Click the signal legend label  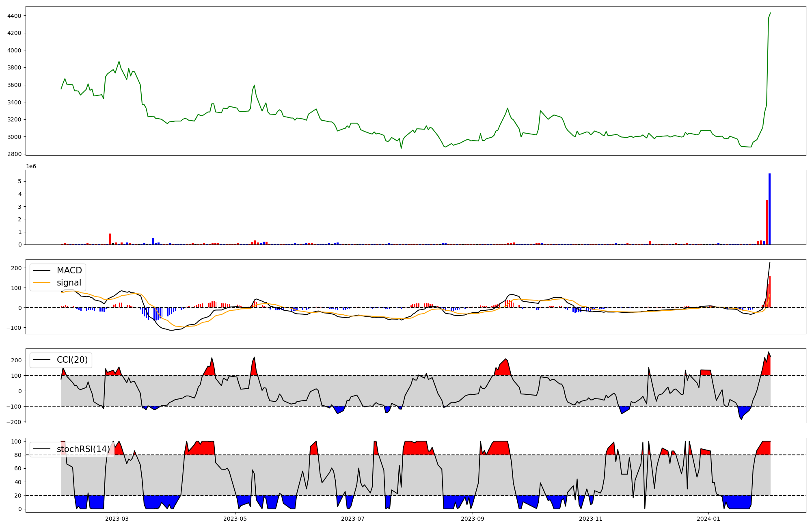pos(69,283)
